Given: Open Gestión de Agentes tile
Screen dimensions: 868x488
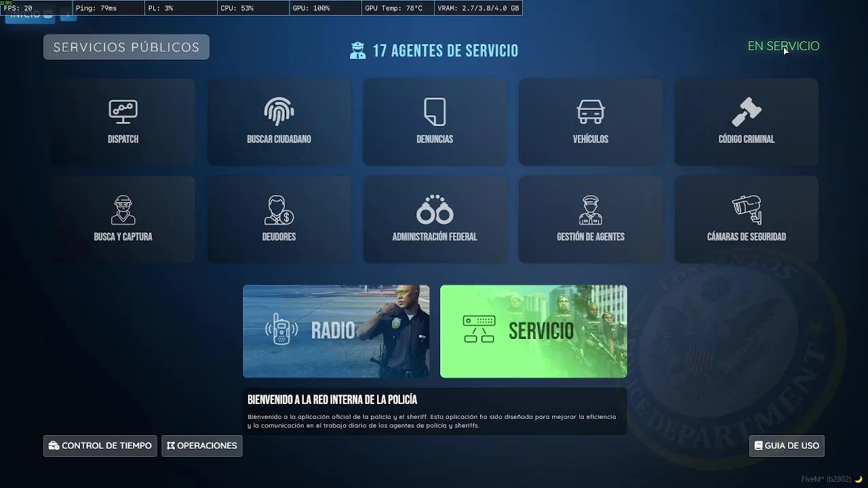Looking at the screenshot, I should click(591, 220).
